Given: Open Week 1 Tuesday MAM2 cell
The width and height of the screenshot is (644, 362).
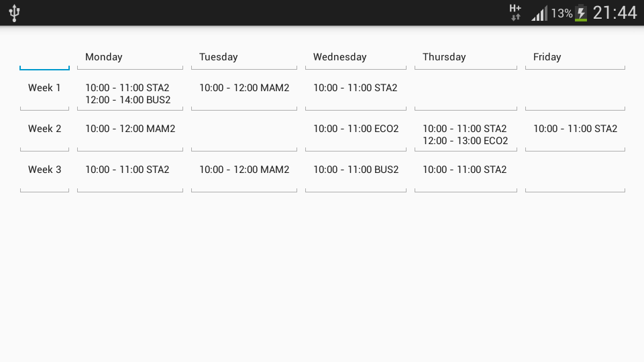Looking at the screenshot, I should pos(244,94).
